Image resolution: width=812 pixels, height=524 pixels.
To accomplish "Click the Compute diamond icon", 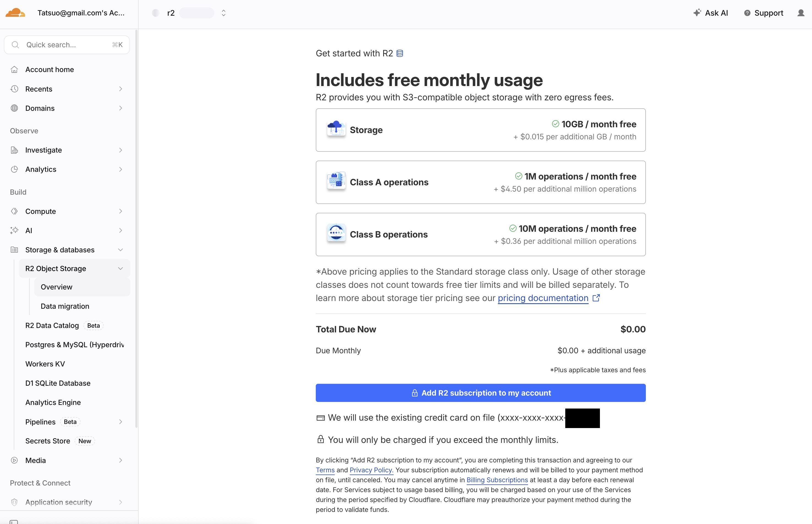I will pyautogui.click(x=14, y=211).
